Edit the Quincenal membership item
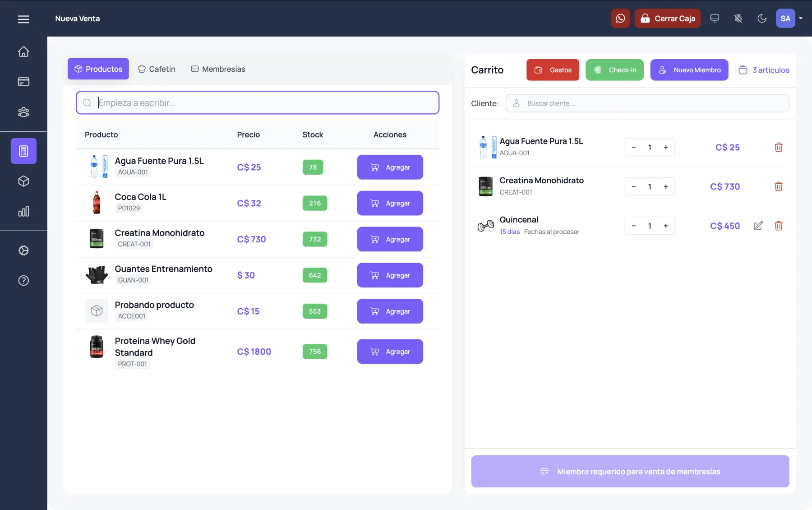 (758, 226)
